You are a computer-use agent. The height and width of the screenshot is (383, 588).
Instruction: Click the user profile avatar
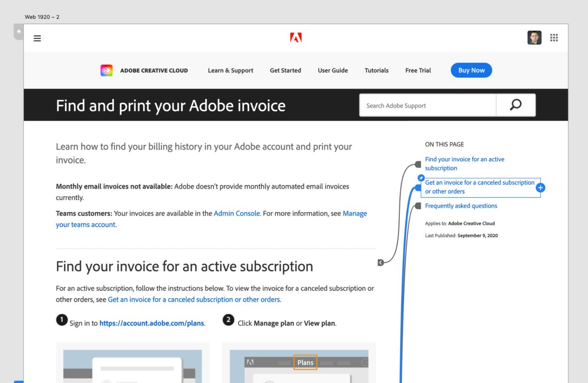(x=533, y=38)
